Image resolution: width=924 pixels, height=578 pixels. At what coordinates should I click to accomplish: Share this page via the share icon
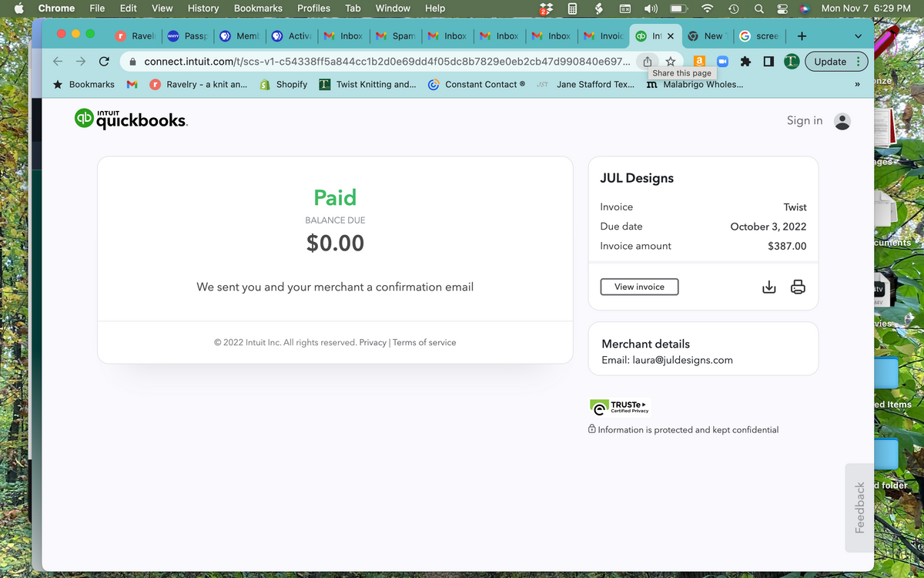(x=648, y=62)
